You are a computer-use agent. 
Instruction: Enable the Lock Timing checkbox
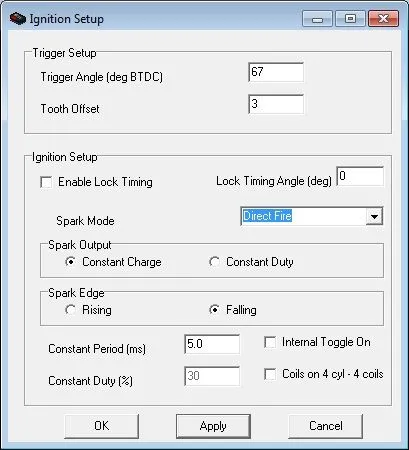(46, 182)
